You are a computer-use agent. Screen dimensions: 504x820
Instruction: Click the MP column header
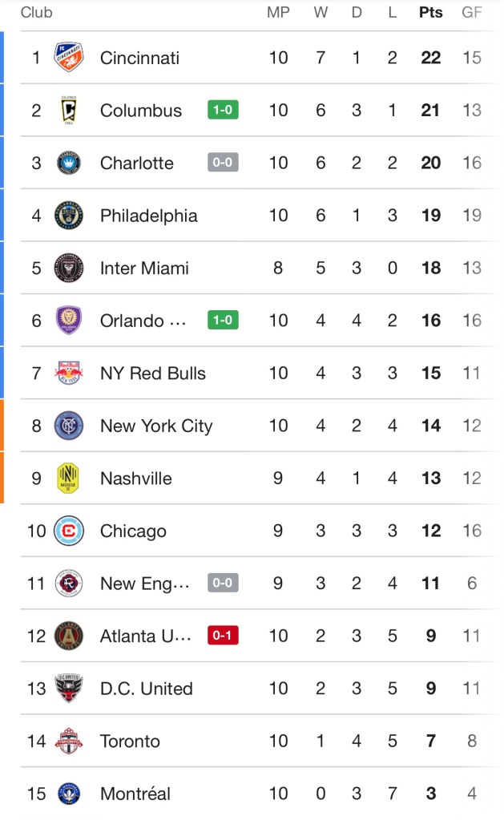click(278, 13)
